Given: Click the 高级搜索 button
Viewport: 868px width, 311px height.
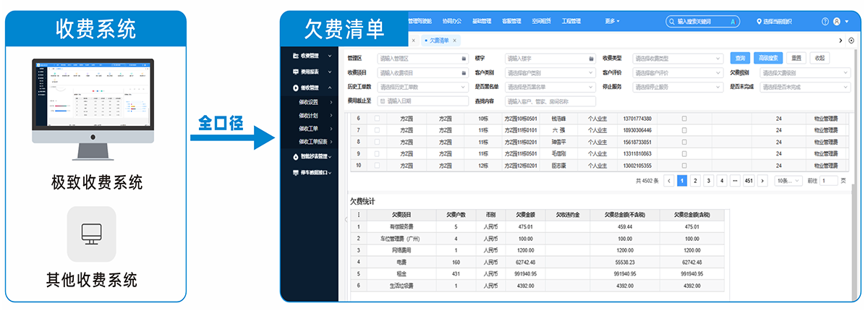Looking at the screenshot, I should point(767,58).
